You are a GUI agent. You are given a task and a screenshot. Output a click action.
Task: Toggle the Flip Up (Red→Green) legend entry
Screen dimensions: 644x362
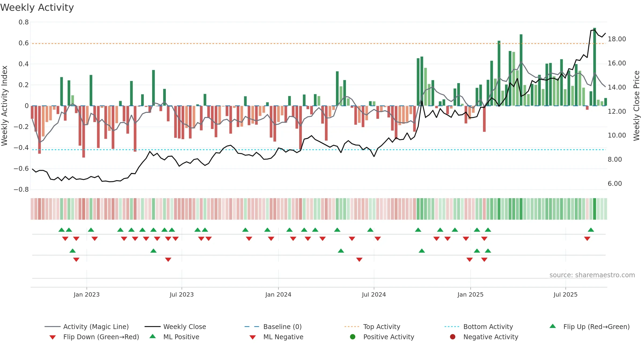pos(590,327)
